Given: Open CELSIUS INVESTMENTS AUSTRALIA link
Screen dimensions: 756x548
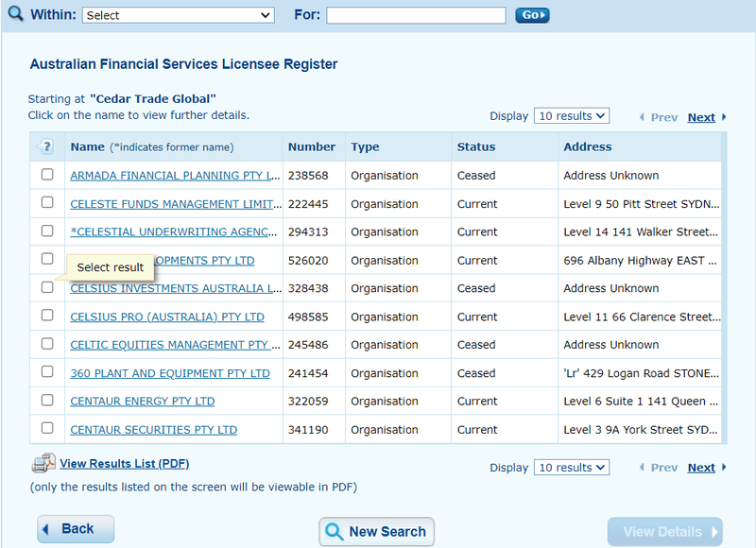Looking at the screenshot, I should pos(176,288).
